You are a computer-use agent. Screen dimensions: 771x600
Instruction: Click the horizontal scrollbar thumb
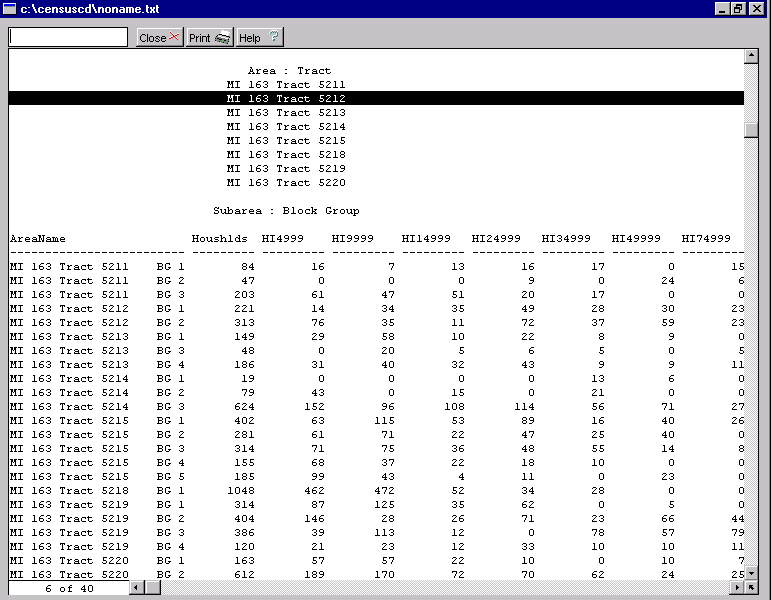(x=152, y=589)
